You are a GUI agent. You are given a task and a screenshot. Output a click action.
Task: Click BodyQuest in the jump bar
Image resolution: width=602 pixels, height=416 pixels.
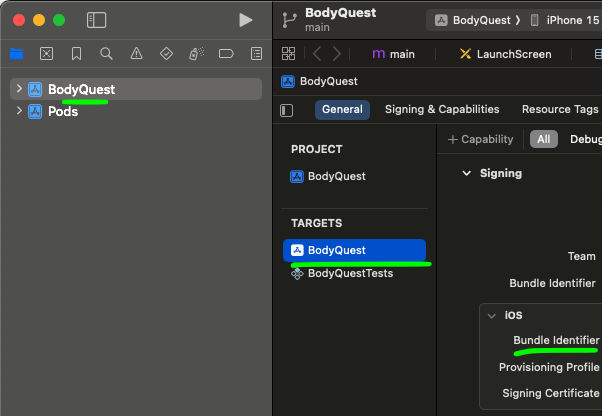point(319,81)
